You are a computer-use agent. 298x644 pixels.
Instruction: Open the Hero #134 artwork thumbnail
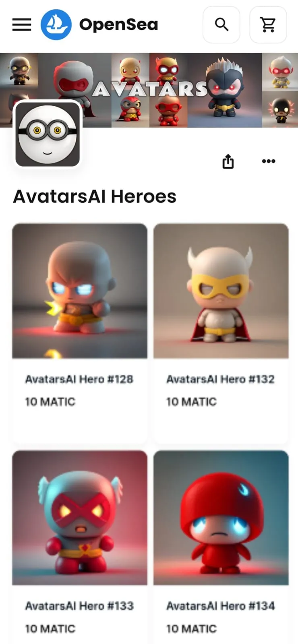(221, 518)
